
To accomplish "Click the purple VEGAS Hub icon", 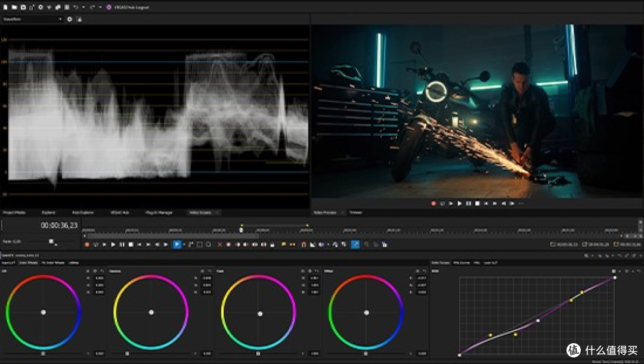I will pyautogui.click(x=109, y=7).
